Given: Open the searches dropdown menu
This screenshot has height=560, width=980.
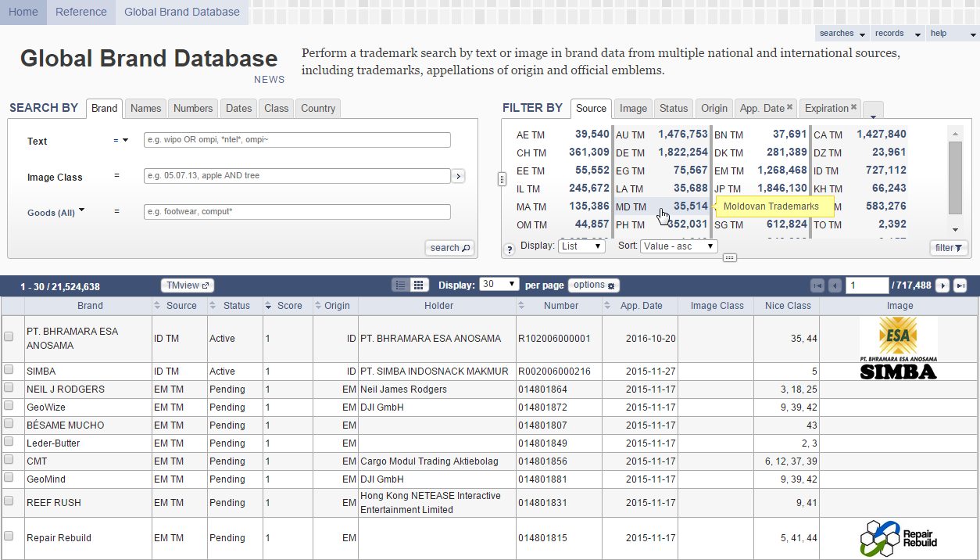Looking at the screenshot, I should click(x=842, y=34).
